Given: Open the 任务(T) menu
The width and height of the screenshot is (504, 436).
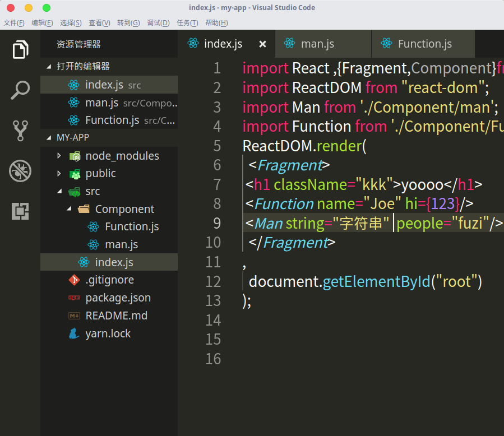Looking at the screenshot, I should 187,23.
